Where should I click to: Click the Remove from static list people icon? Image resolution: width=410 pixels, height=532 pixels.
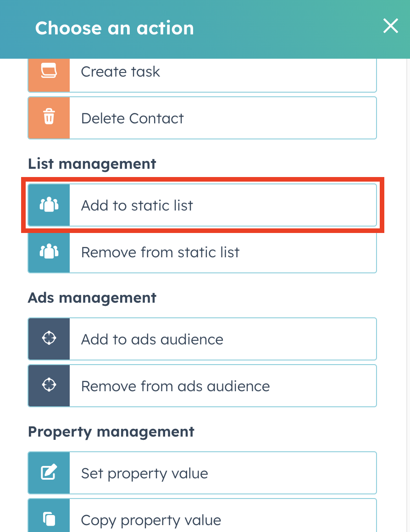tap(49, 251)
